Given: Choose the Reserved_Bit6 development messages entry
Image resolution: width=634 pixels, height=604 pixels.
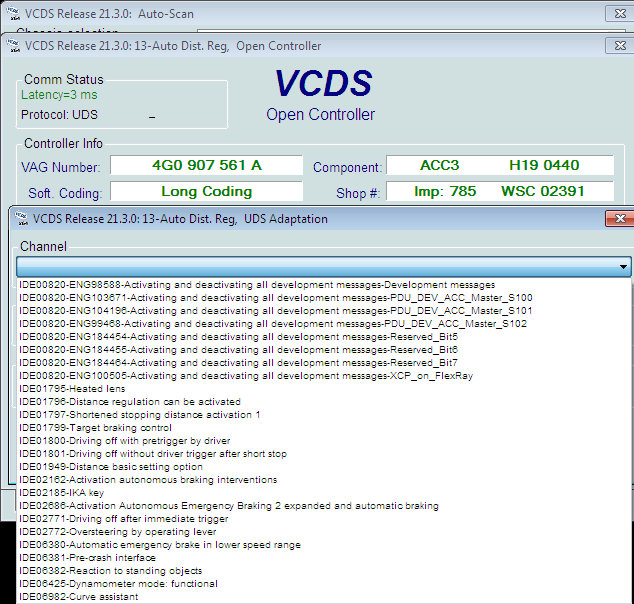Looking at the screenshot, I should (x=323, y=350).
